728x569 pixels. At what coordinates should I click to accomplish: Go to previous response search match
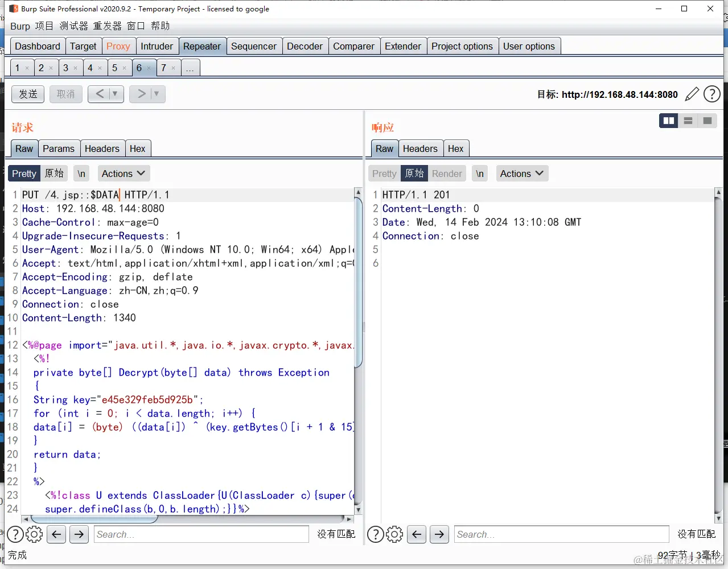(x=417, y=534)
